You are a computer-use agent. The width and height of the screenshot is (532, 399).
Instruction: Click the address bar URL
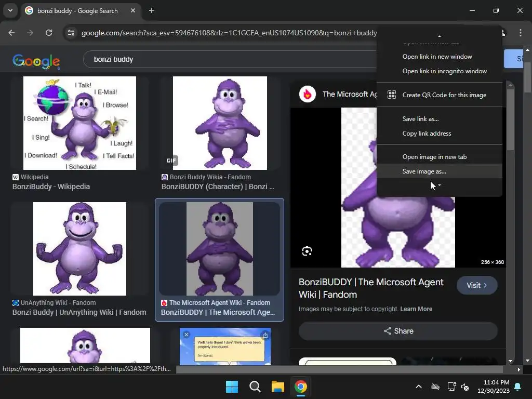229,33
